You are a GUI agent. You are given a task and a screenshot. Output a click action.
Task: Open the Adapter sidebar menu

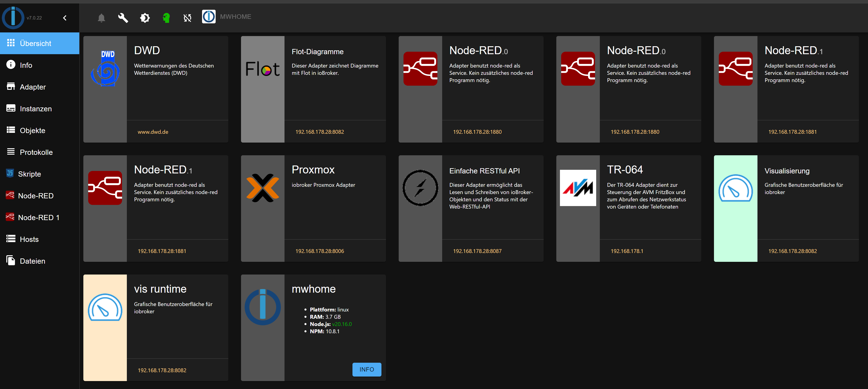coord(32,87)
